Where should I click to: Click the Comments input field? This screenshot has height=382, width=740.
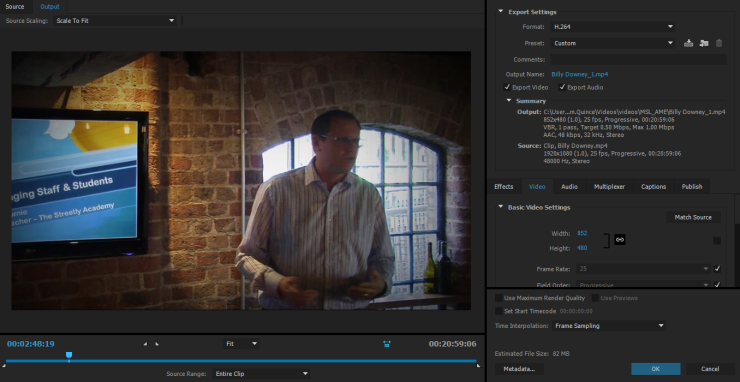point(639,59)
